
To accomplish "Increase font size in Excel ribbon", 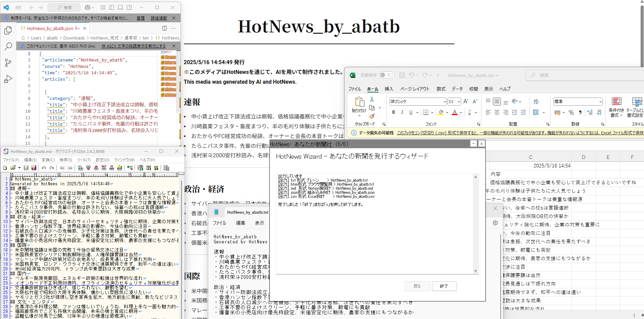I will 466,101.
